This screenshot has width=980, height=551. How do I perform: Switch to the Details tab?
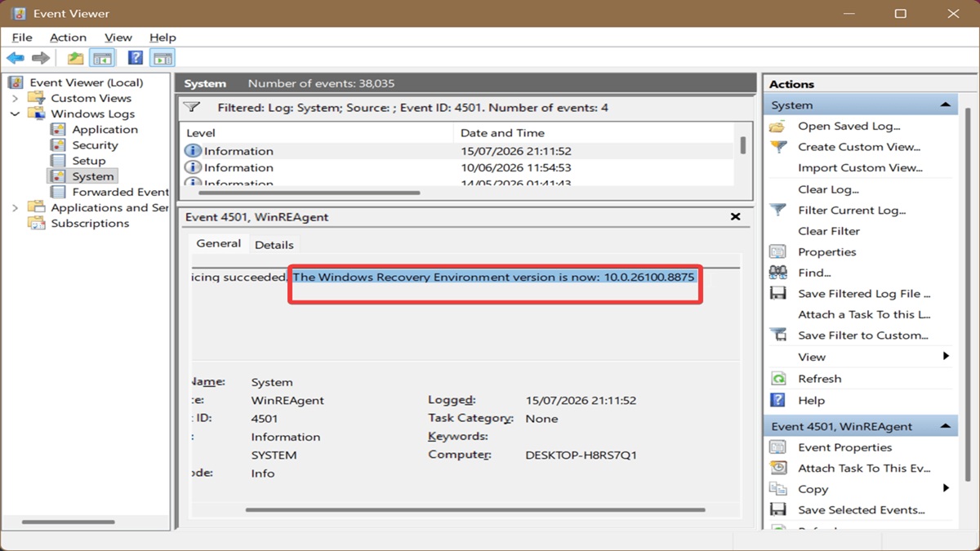point(274,245)
